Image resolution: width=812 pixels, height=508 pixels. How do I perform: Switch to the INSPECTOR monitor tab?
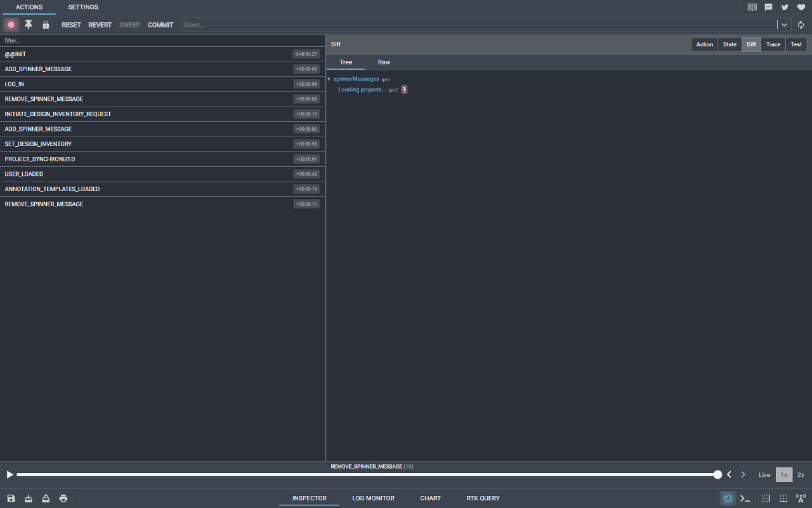pos(310,498)
